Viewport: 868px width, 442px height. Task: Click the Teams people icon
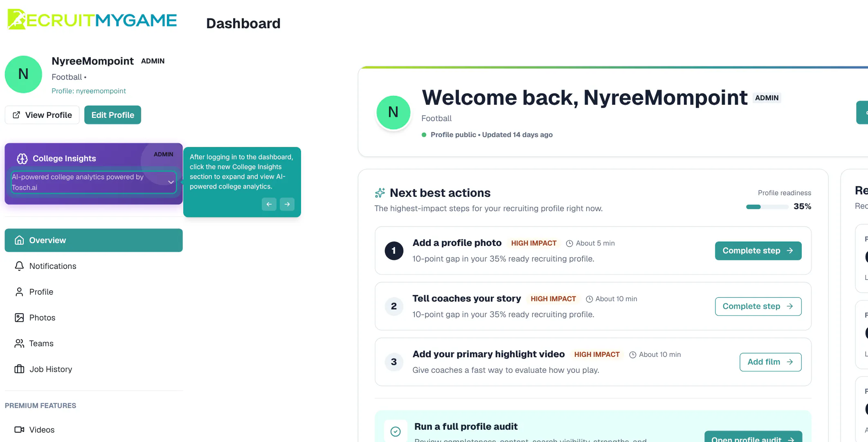(19, 343)
